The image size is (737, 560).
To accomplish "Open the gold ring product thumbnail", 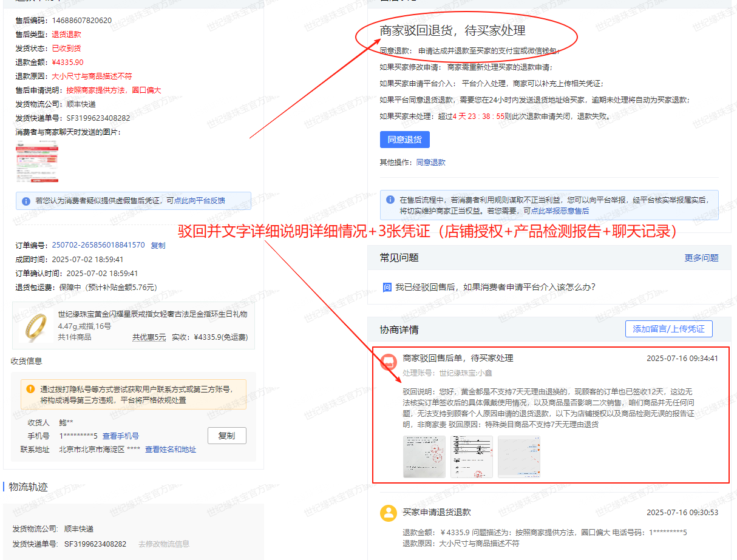I will (x=35, y=326).
